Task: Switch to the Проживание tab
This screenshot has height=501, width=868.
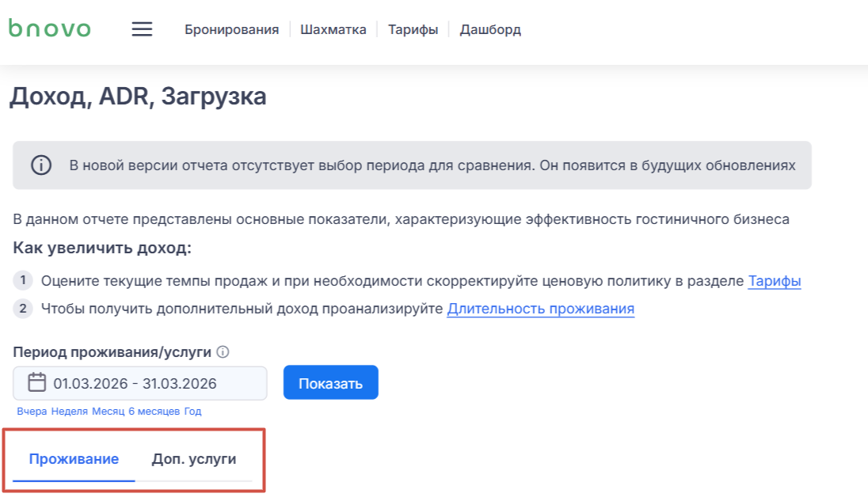Action: coord(74,459)
